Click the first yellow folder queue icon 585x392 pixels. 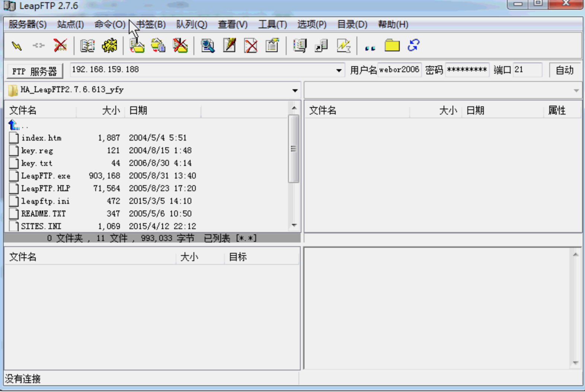[137, 46]
